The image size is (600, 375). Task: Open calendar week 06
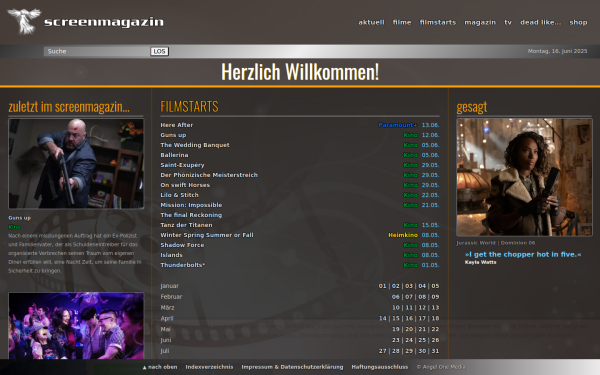coord(396,297)
